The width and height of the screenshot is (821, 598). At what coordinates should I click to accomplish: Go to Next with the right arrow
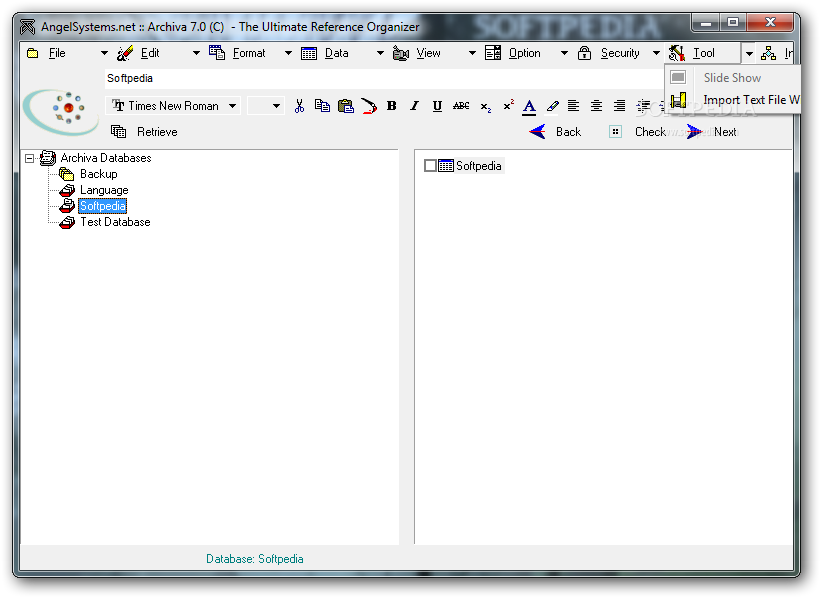click(695, 131)
